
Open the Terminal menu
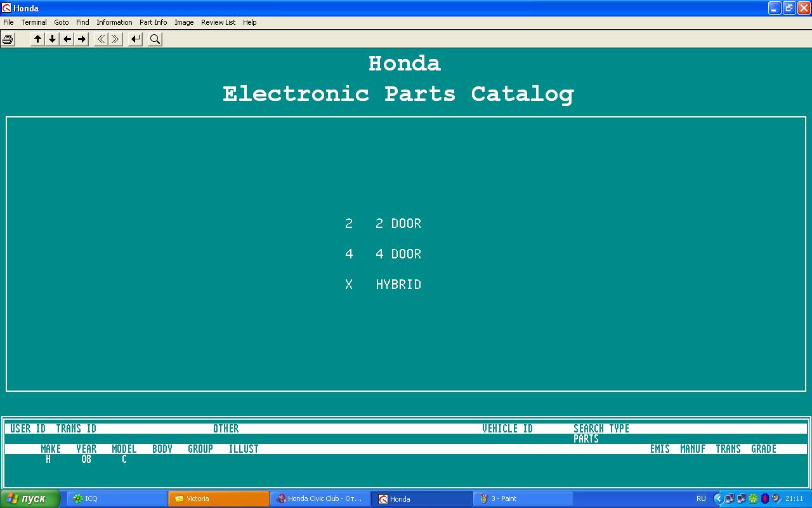pyautogui.click(x=34, y=22)
